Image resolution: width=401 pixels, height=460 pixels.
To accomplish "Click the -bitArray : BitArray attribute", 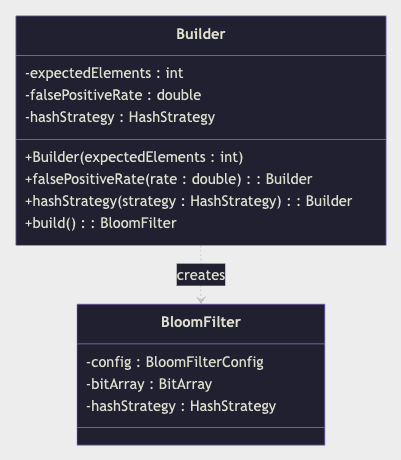I will coord(149,384).
